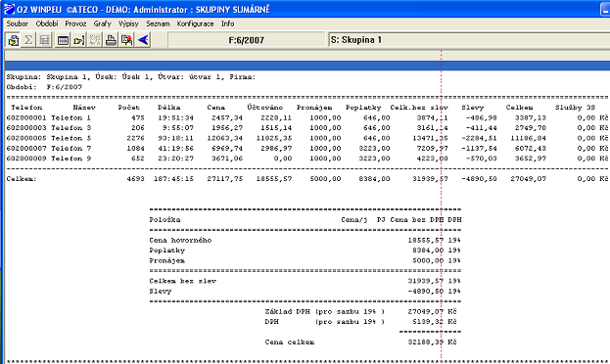Click Telefon 7 name cell
This screenshot has height=364, width=610.
(x=71, y=148)
